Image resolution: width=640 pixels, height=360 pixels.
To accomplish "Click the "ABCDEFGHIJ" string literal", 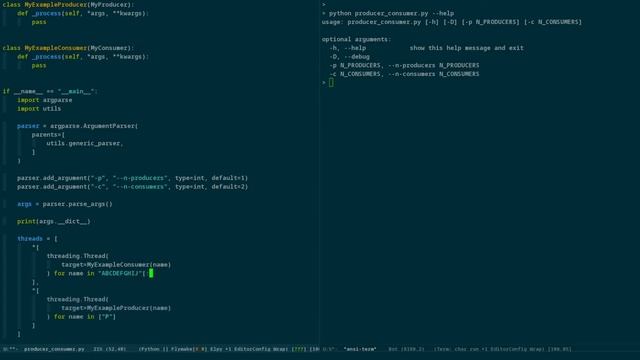I will point(120,273).
